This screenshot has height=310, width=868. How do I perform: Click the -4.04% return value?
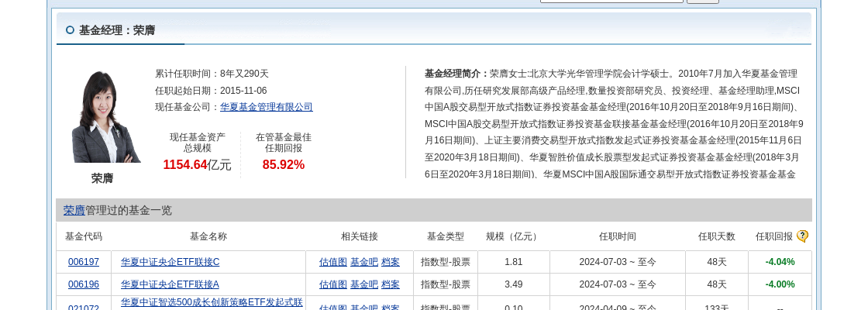tap(780, 262)
